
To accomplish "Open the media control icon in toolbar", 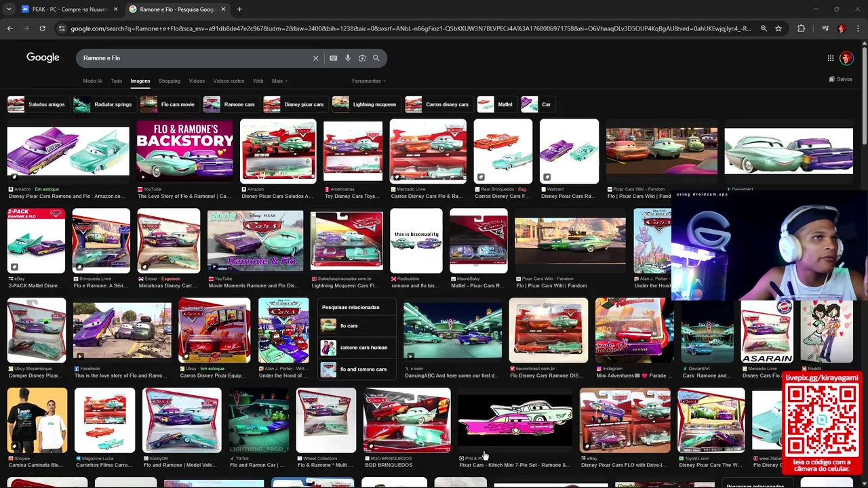I will click(x=825, y=28).
